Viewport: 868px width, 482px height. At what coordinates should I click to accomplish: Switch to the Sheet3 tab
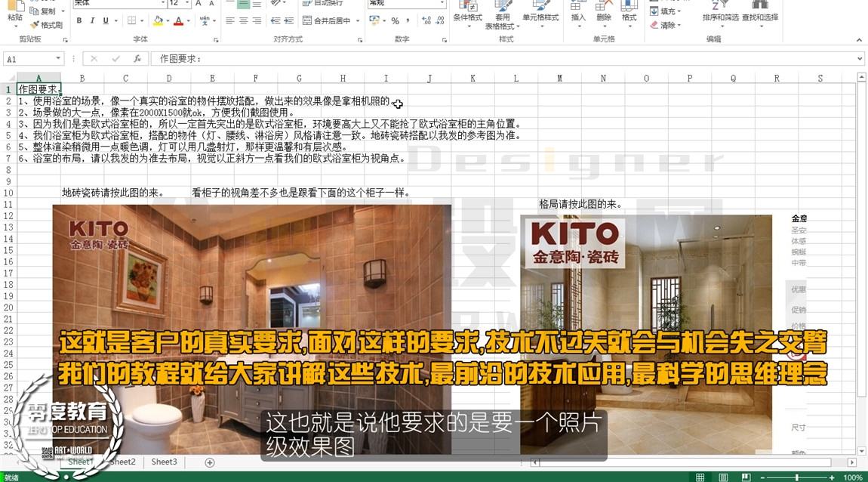164,462
